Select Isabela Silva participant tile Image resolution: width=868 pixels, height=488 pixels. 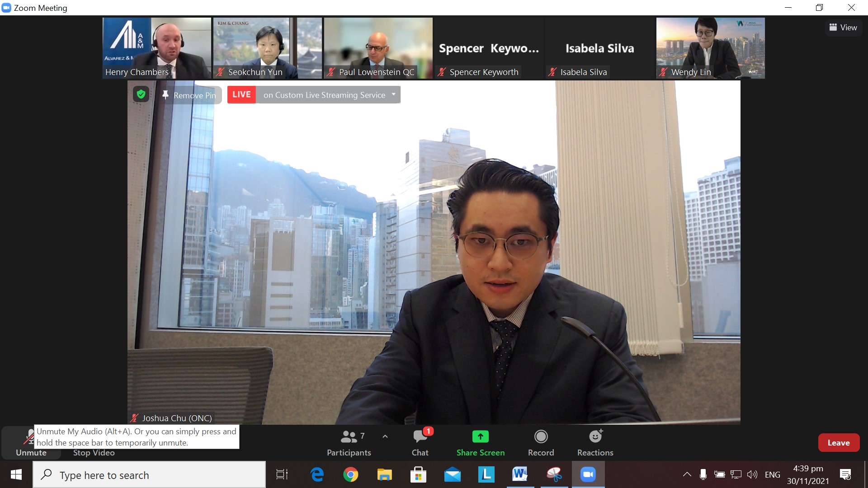(600, 48)
